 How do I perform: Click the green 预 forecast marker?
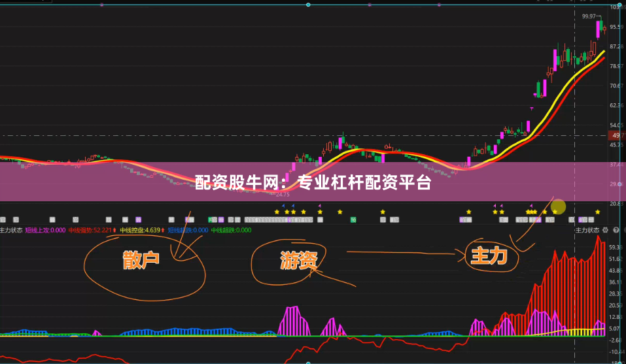click(353, 220)
